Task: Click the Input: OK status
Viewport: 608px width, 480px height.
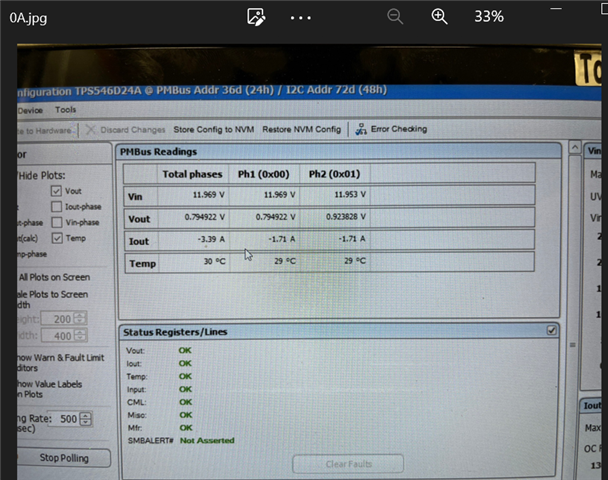Action: [185, 389]
